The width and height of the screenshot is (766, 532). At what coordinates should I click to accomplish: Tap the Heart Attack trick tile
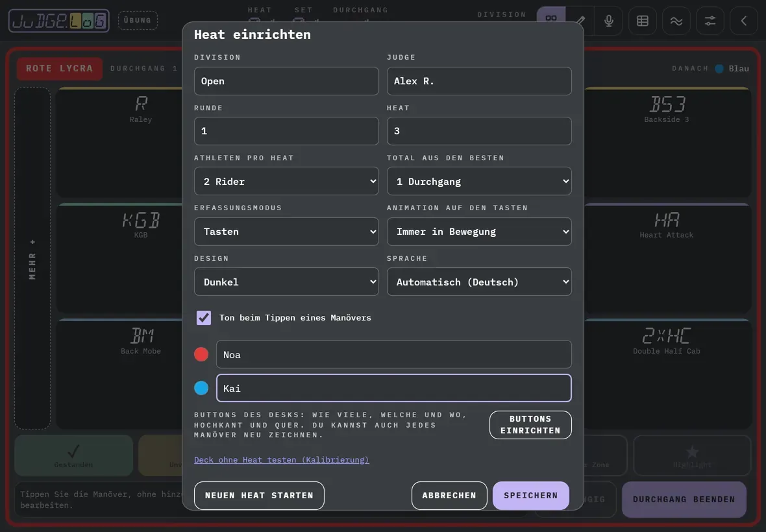667,258
